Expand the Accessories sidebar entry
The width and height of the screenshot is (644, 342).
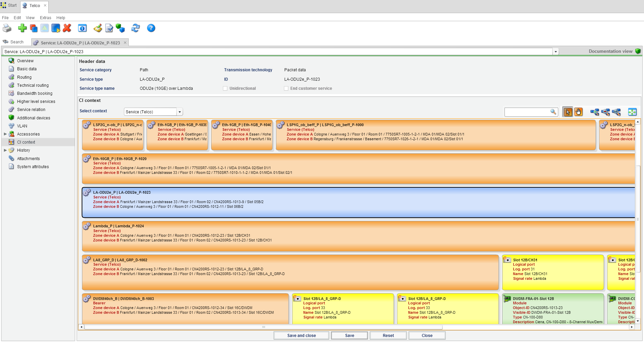tap(5, 134)
